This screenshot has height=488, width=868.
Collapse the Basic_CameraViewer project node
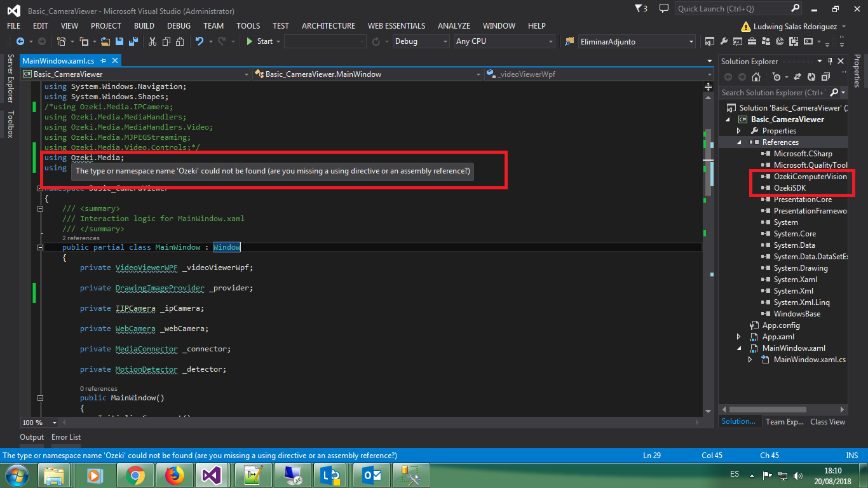(728, 119)
